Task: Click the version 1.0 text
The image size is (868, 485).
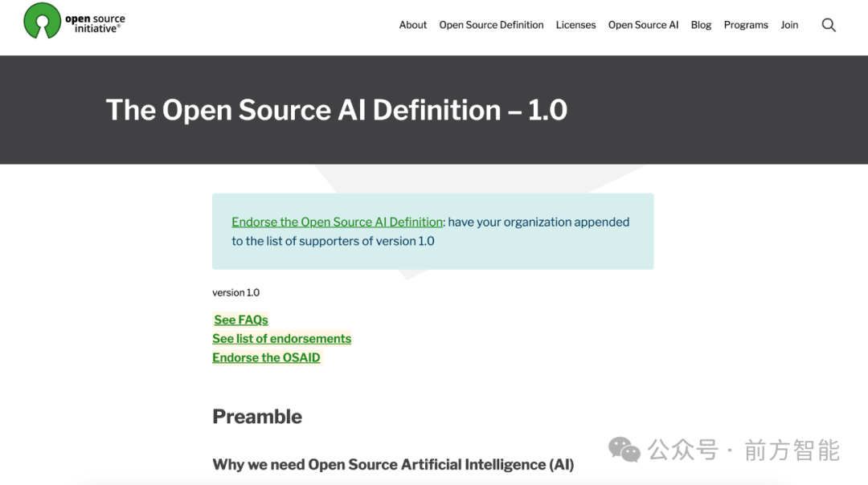Action: coord(235,292)
